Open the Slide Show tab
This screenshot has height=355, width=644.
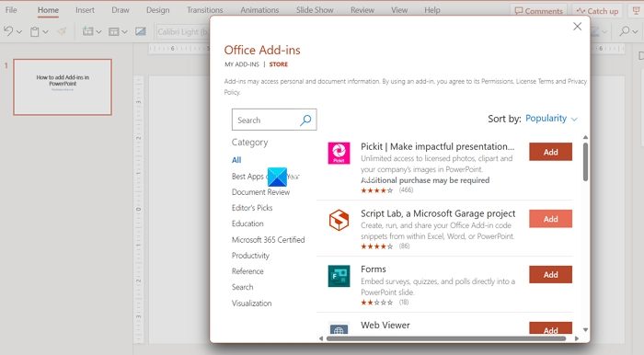click(315, 10)
